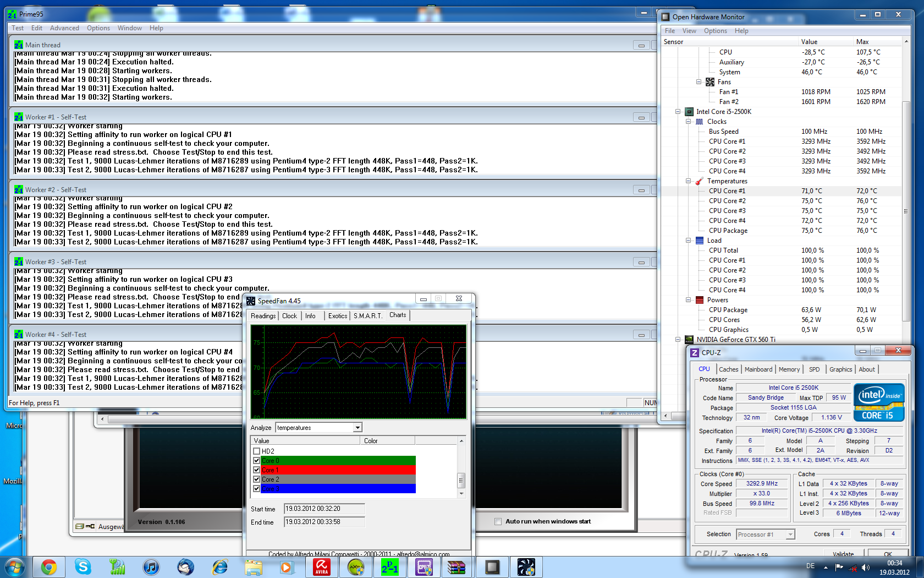Screen dimensions: 924x578
Task: Switch to the Memory tab in CPU-Z
Action: 789,369
